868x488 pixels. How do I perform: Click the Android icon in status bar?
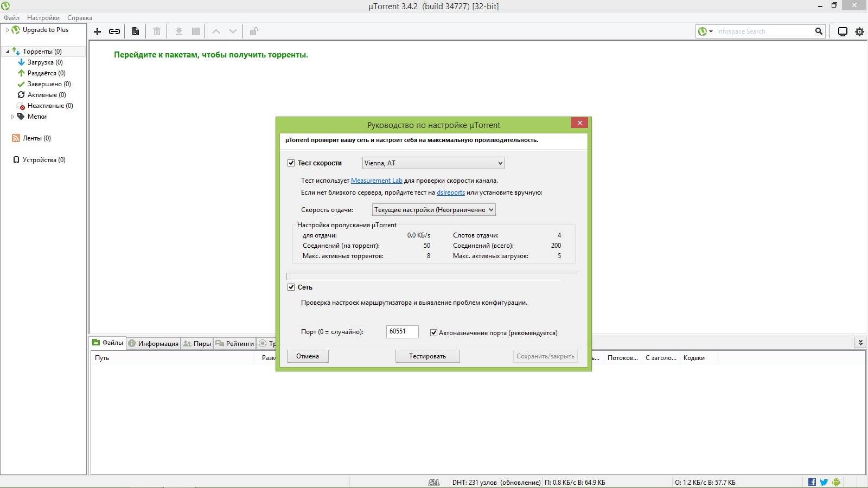click(836, 482)
